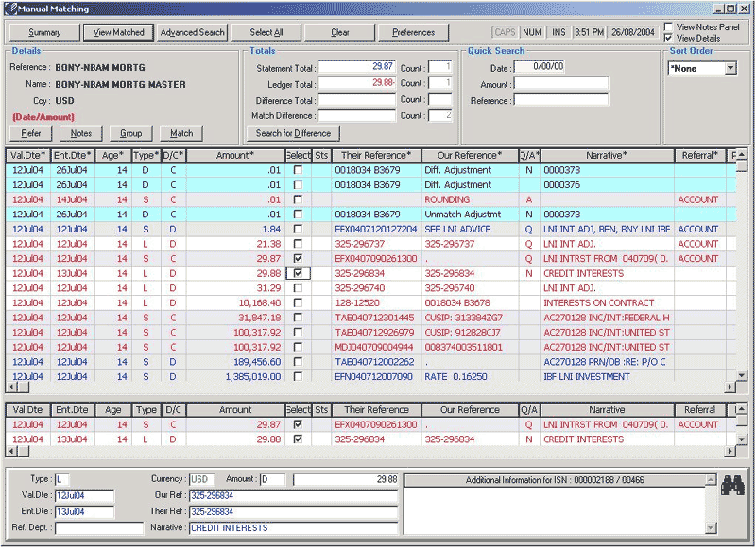The width and height of the screenshot is (756, 551).
Task: Open Advanced Search
Action: 193,32
